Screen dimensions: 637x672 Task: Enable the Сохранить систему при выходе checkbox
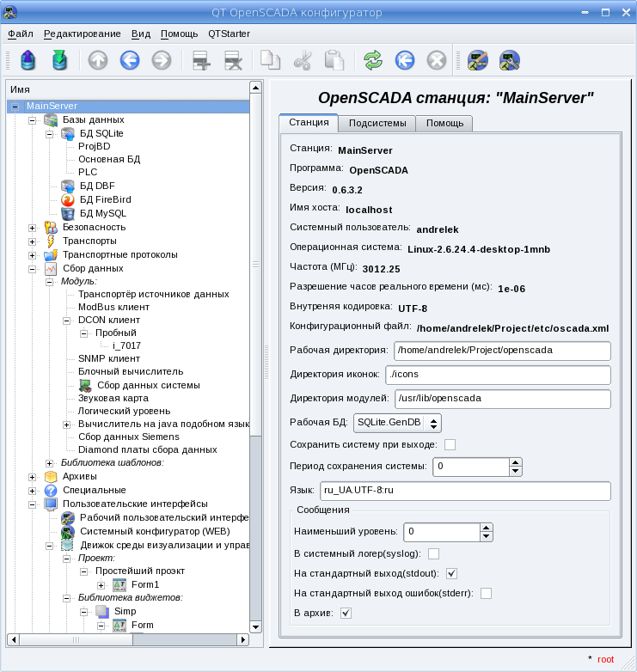point(450,444)
